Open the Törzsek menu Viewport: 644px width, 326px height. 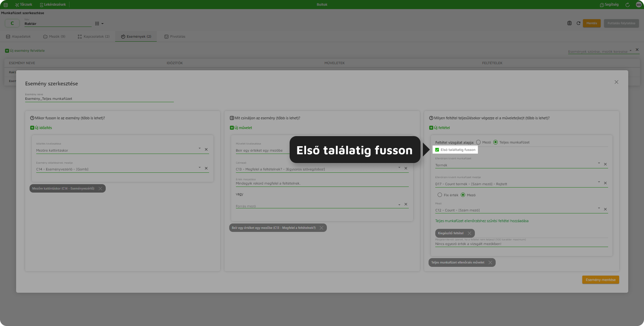[23, 5]
